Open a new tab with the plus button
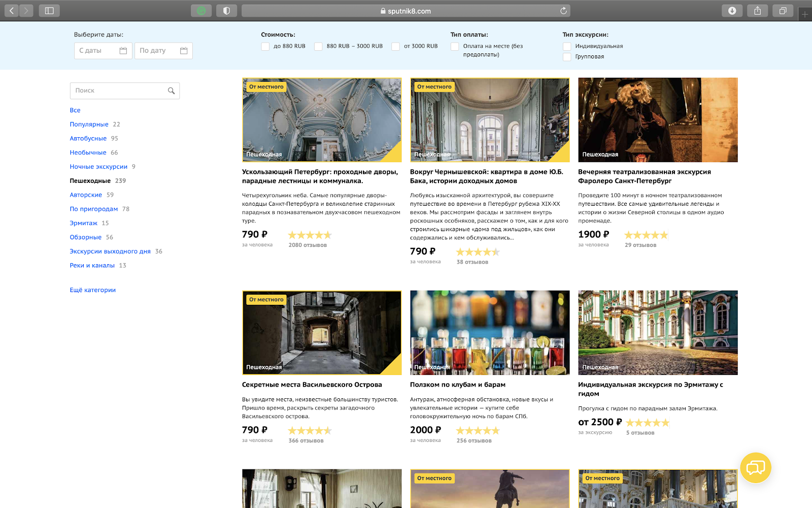Viewport: 812px width, 508px height. pyautogui.click(x=805, y=14)
